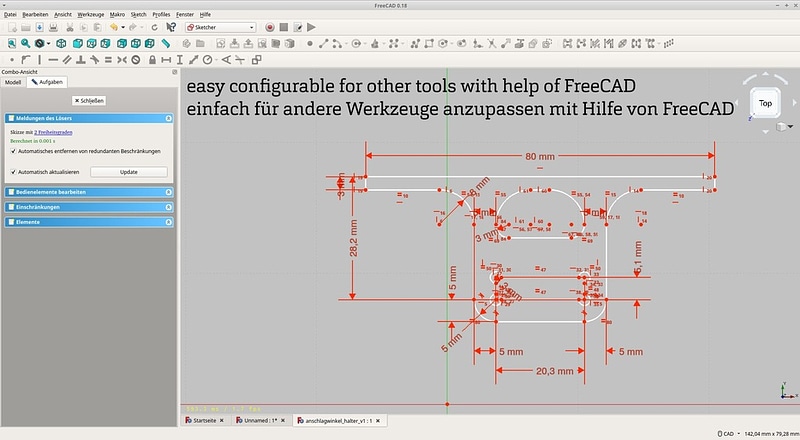
Task: Apply the block constraint icon
Action: point(136,60)
